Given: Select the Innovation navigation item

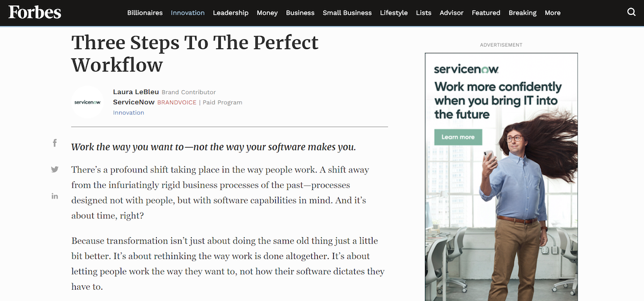Looking at the screenshot, I should [187, 13].
